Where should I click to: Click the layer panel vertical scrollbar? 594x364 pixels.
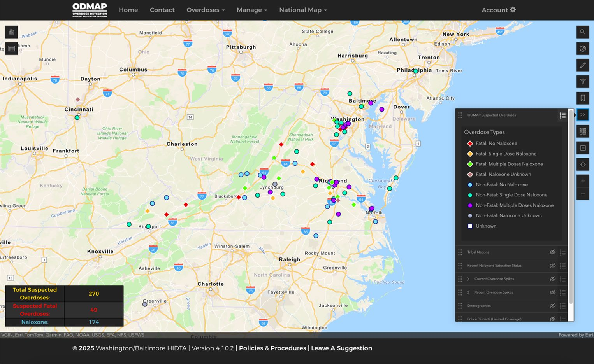pos(571,206)
